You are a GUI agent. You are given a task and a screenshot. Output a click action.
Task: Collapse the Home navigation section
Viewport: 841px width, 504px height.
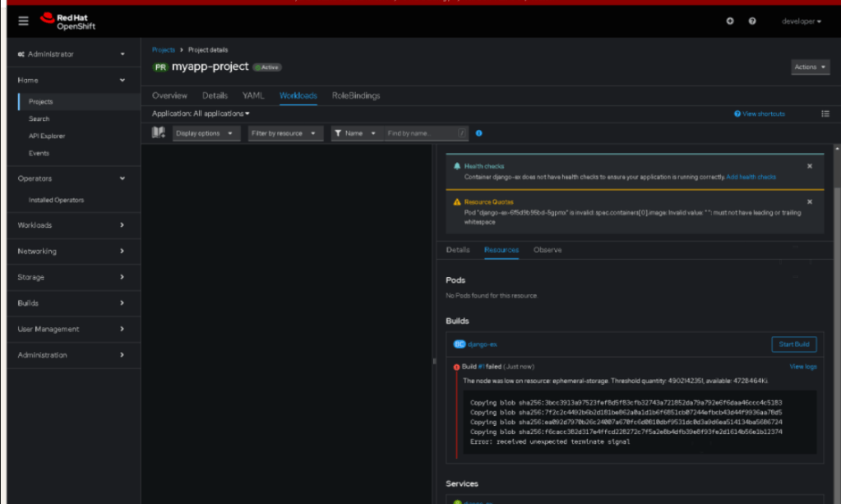coord(71,80)
